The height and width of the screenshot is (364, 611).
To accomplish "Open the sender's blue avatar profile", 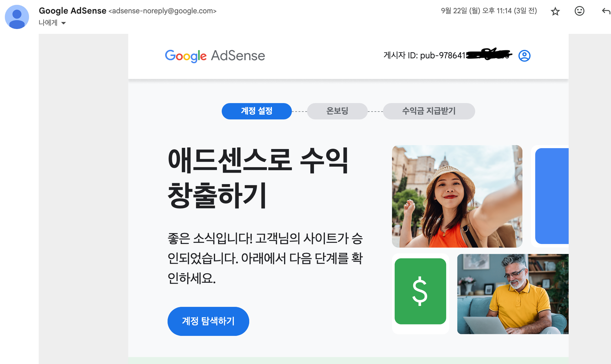I will [x=17, y=17].
